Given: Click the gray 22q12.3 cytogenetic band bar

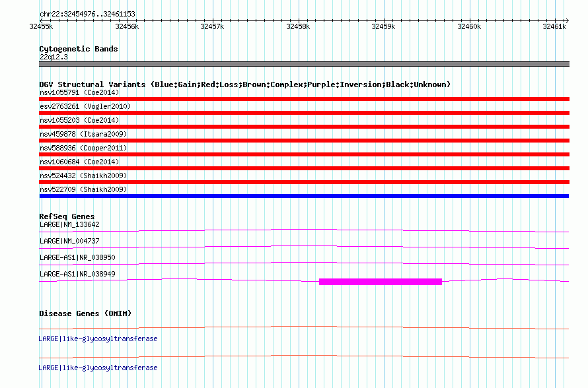Looking at the screenshot, I should click(x=304, y=64).
